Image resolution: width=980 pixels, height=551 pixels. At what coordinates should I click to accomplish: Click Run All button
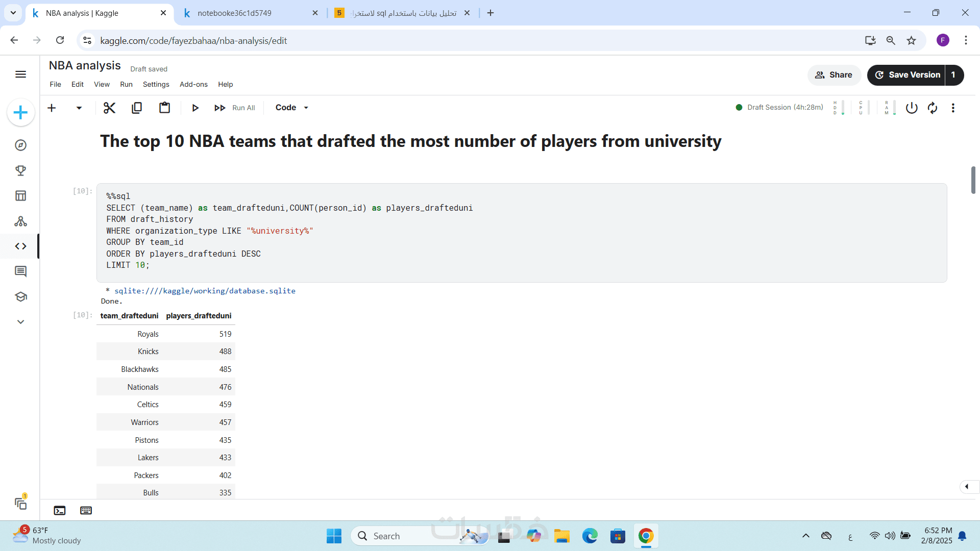click(235, 108)
